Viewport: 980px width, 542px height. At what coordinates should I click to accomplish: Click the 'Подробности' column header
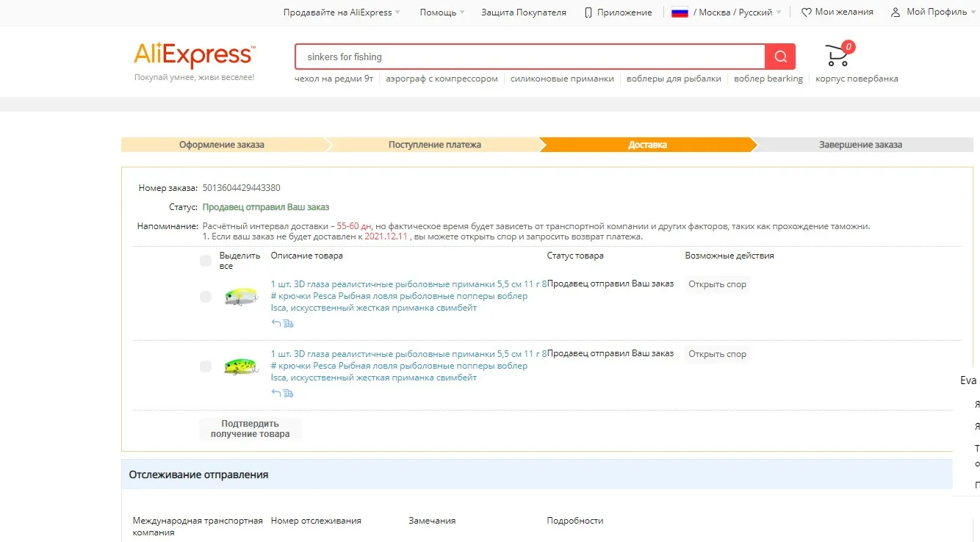tap(575, 521)
